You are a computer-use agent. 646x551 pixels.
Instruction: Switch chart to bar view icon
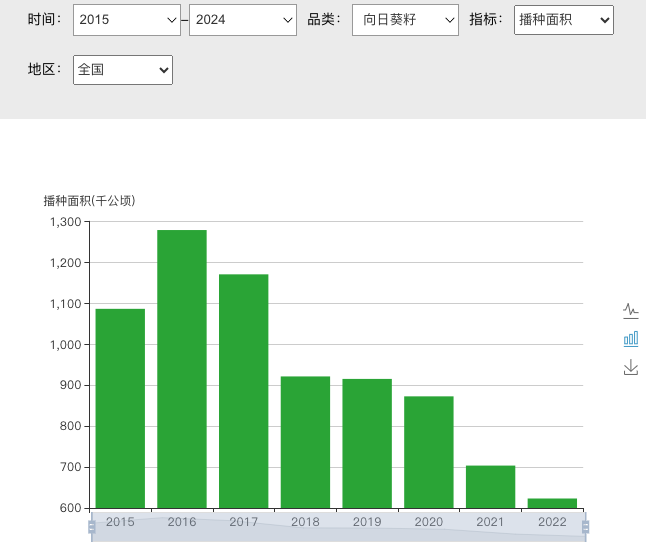click(630, 339)
